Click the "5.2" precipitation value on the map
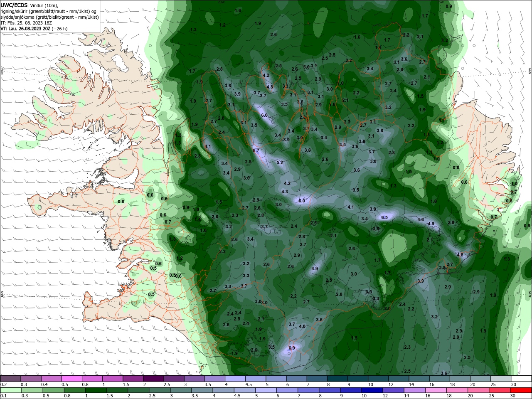Image resolution: width=532 pixels, height=399 pixels. pos(280,163)
